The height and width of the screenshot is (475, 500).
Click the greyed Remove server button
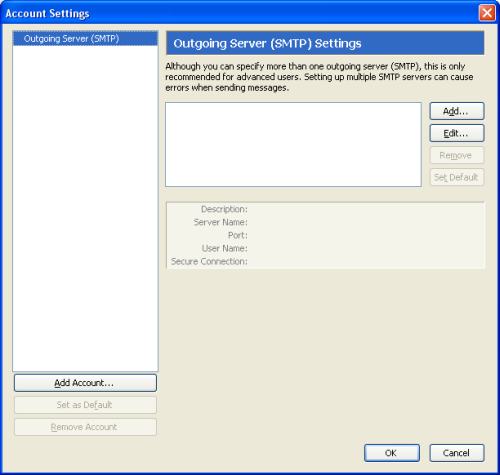457,155
